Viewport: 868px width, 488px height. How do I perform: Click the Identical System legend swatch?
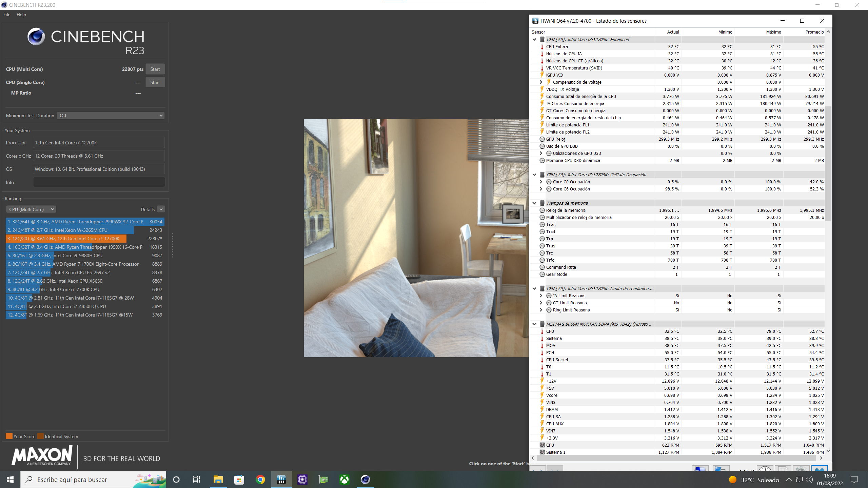[x=40, y=436]
